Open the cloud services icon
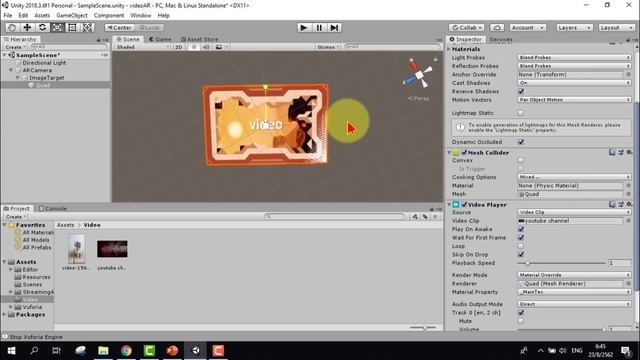Screen dimensions: 640x360 pos(497,27)
